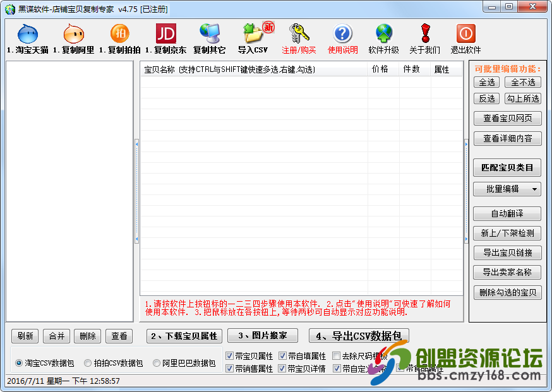Viewport: 552px width, 392px height.
Task: Click 匹配宝贝类目 button
Action: pyautogui.click(x=507, y=167)
